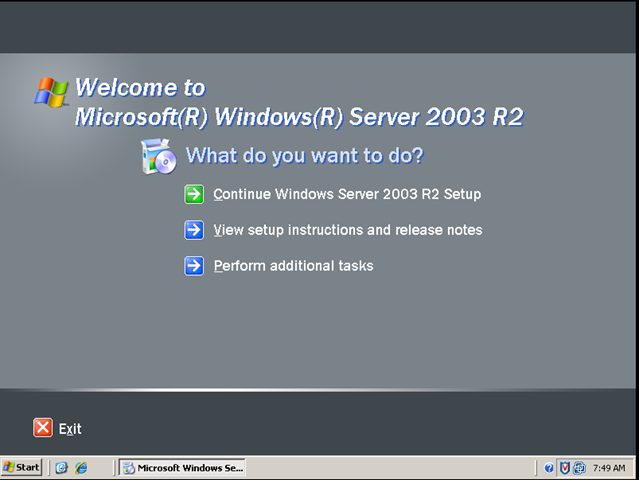Open View setup instructions and release notes

[347, 230]
